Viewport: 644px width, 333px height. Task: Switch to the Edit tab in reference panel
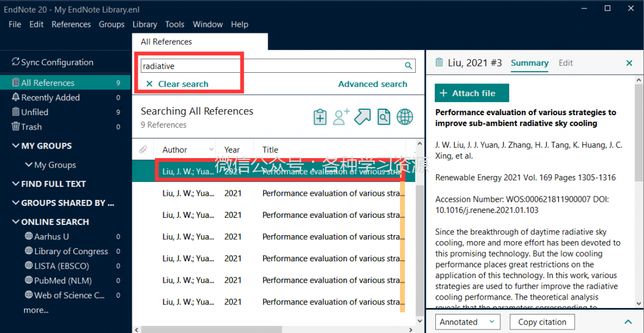pyautogui.click(x=565, y=63)
